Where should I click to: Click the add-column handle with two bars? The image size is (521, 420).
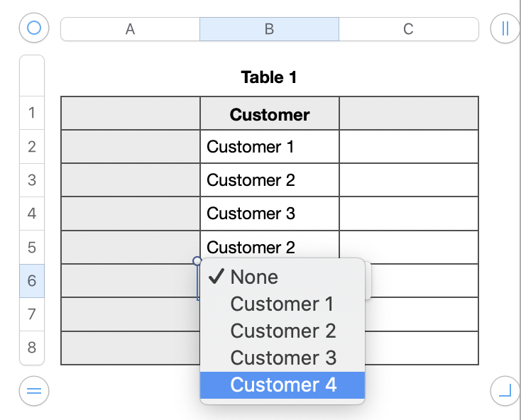(505, 28)
